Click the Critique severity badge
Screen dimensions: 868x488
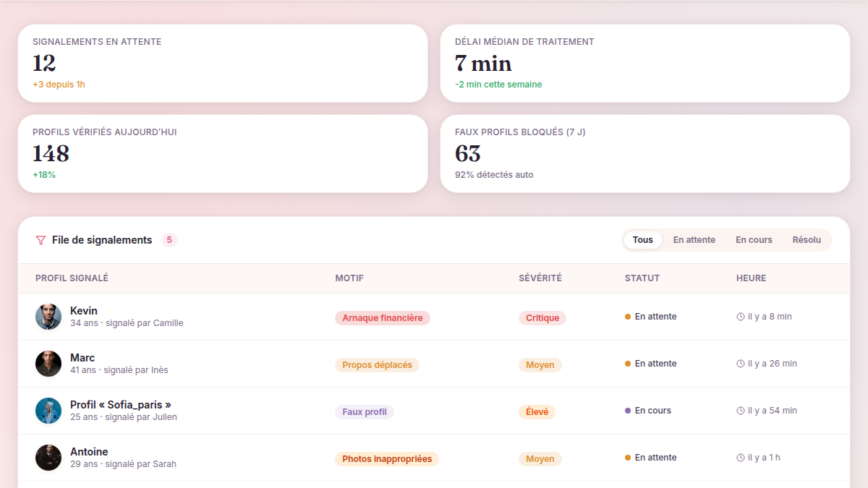pyautogui.click(x=542, y=318)
